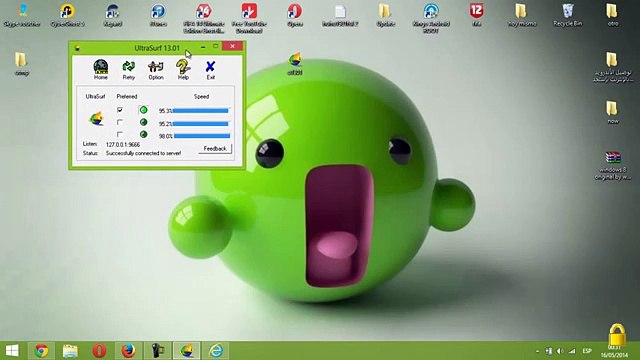Screen dimensions: 640x360
Task: Close the UltraSurf window
Action: tap(232, 46)
